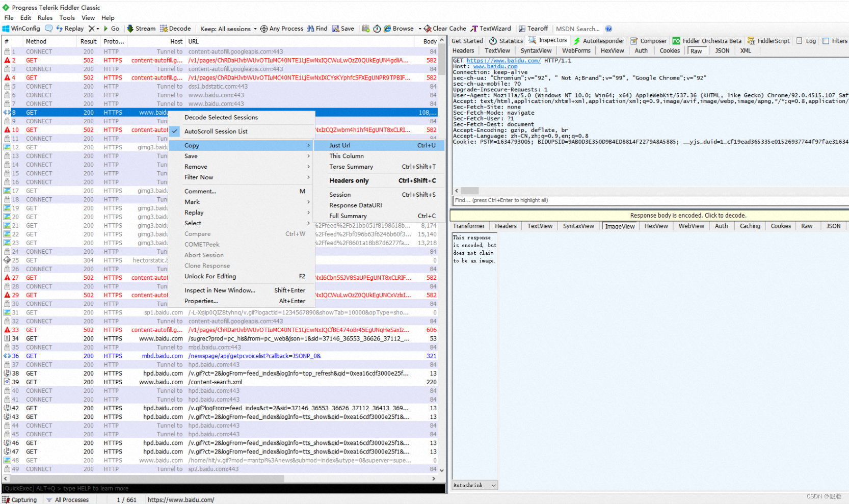Select response inspector Caching tab
849x504 pixels.
750,226
